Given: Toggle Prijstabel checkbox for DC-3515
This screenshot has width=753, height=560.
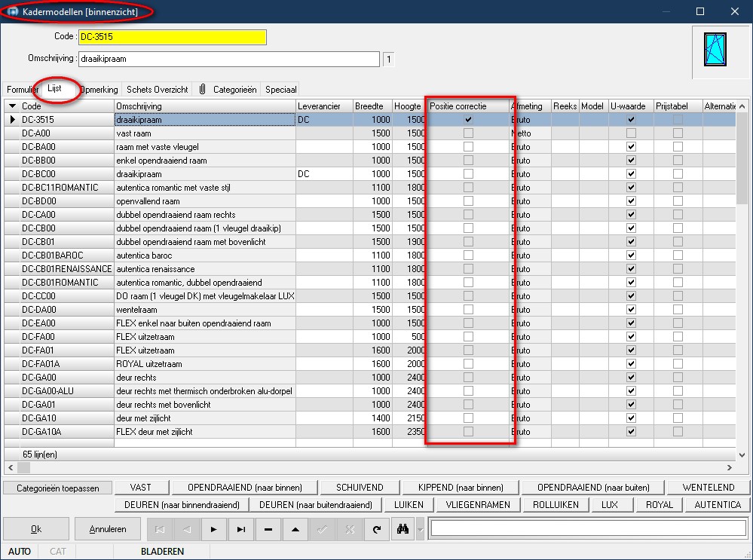Looking at the screenshot, I should (678, 120).
